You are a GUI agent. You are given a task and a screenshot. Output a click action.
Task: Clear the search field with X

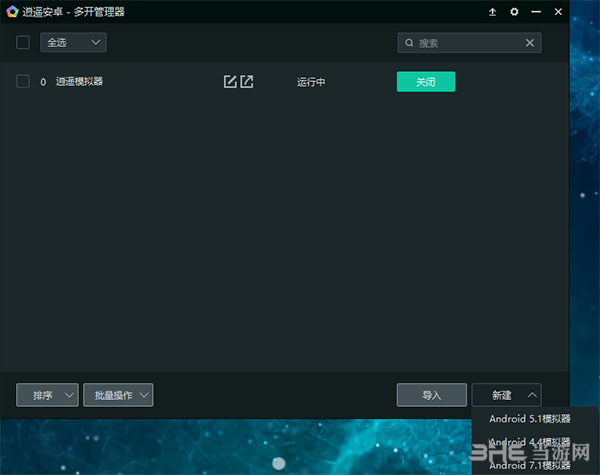(x=530, y=43)
